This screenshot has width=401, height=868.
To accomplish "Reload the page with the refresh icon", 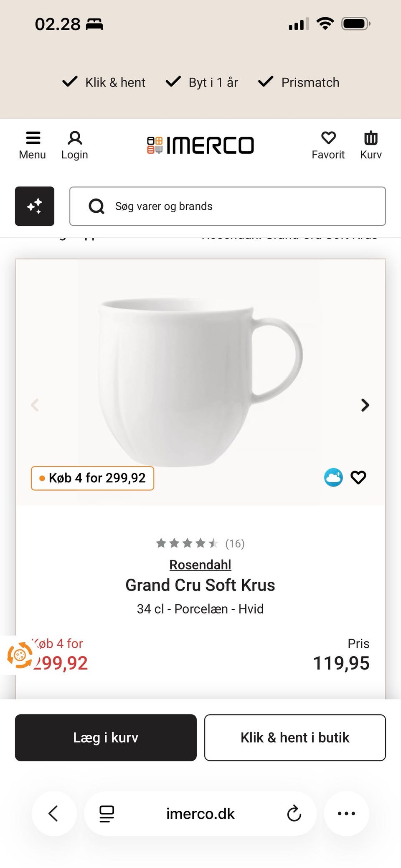I will coord(294,813).
